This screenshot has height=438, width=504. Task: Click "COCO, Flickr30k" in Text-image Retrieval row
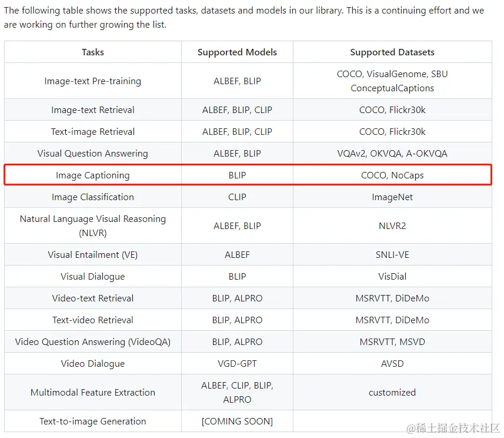point(392,132)
